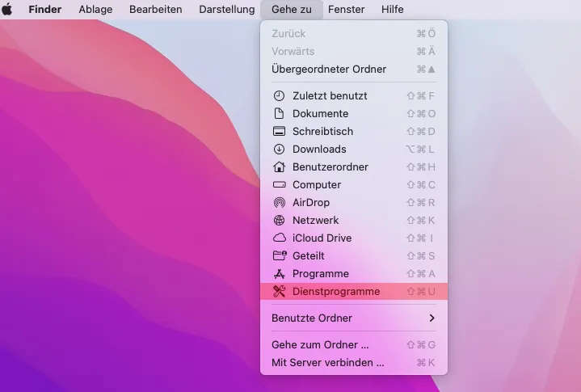This screenshot has width=581, height=392.
Task: Click the Downloads arrow icon
Action: (279, 150)
